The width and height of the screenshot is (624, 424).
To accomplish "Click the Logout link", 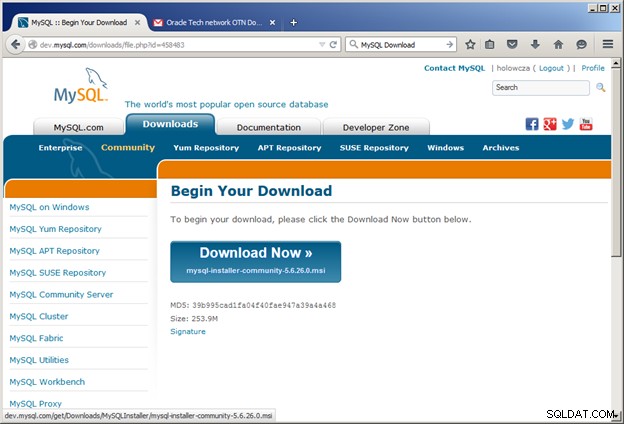I will point(551,68).
